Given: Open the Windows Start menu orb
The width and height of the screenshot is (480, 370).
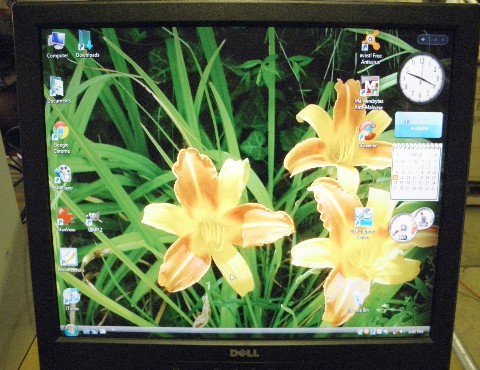Looking at the screenshot, I should pyautogui.click(x=71, y=330).
